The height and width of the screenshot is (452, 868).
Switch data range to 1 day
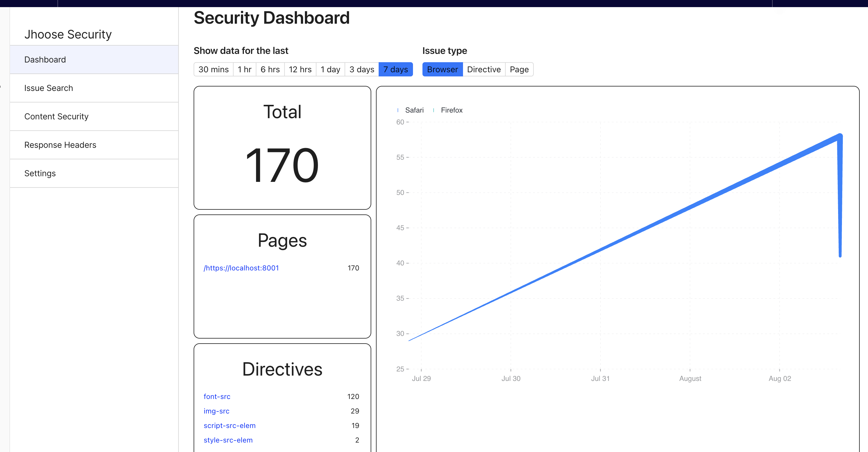coord(330,69)
